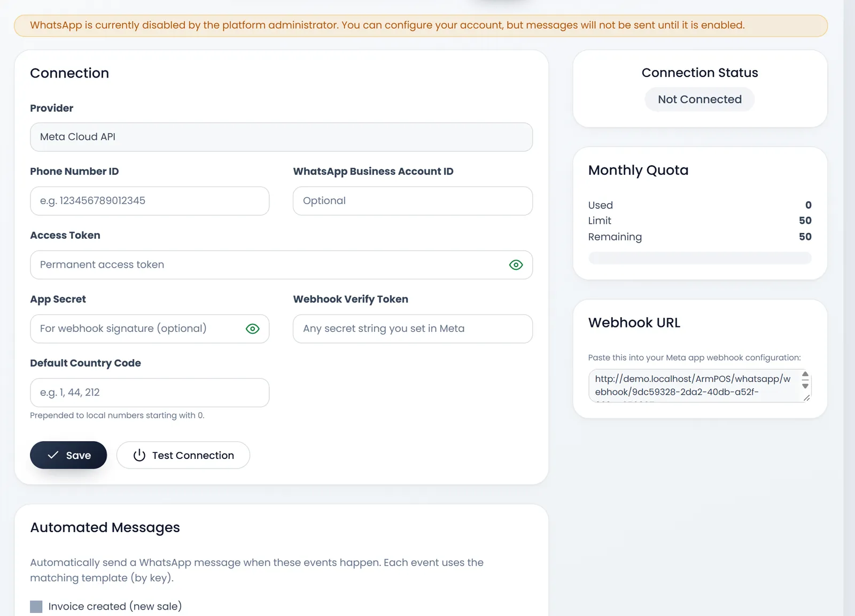Click the 'Monthly Quota' heading
This screenshot has height=616, width=855.
638,170
